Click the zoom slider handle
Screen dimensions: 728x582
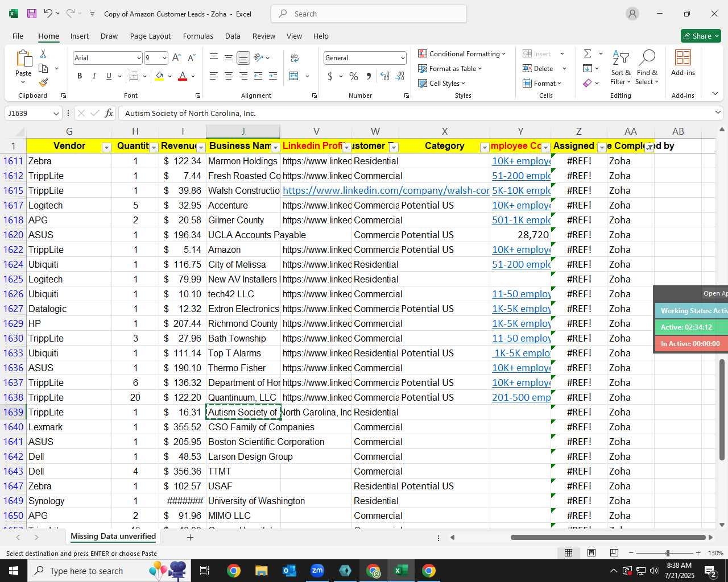pos(667,553)
